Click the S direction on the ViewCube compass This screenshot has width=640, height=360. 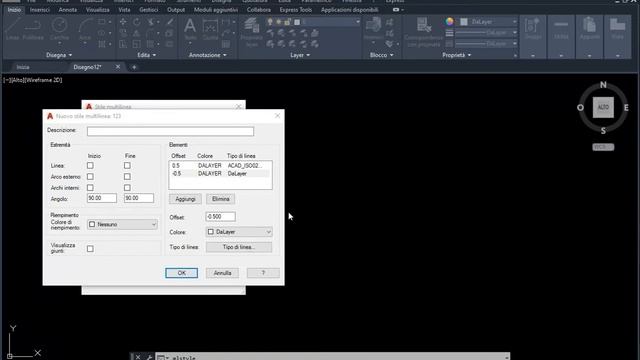tap(603, 131)
